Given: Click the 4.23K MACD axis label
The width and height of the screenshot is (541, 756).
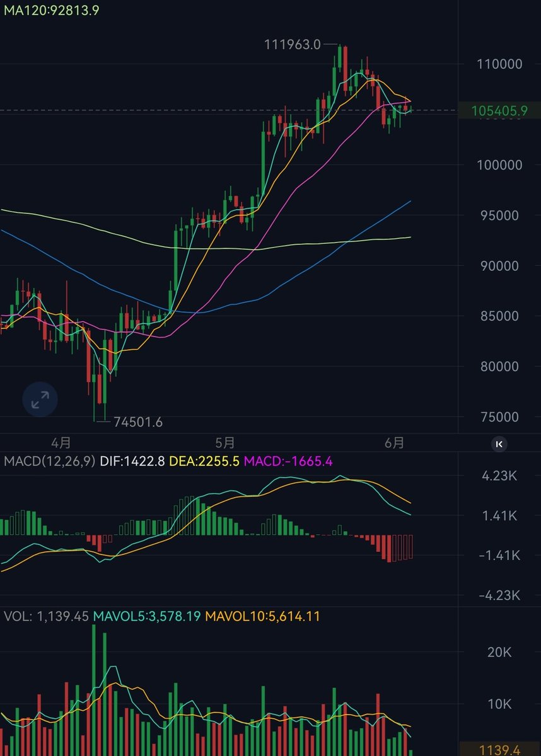Looking at the screenshot, I should tap(499, 476).
